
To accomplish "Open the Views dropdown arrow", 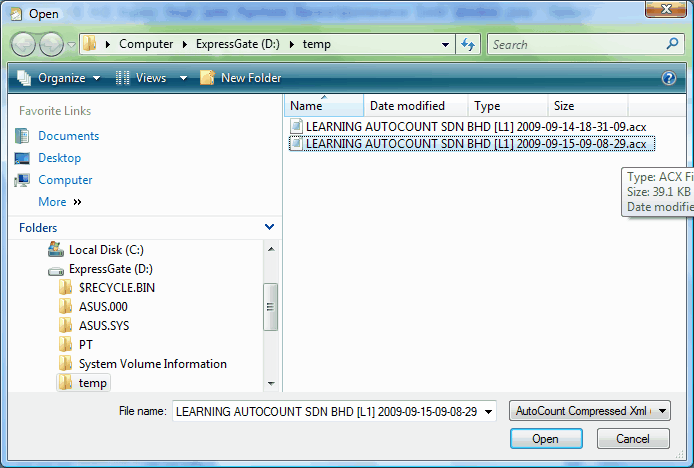I will tap(183, 78).
